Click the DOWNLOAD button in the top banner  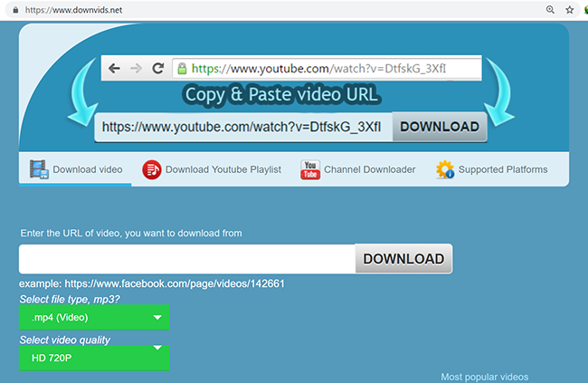coord(439,128)
